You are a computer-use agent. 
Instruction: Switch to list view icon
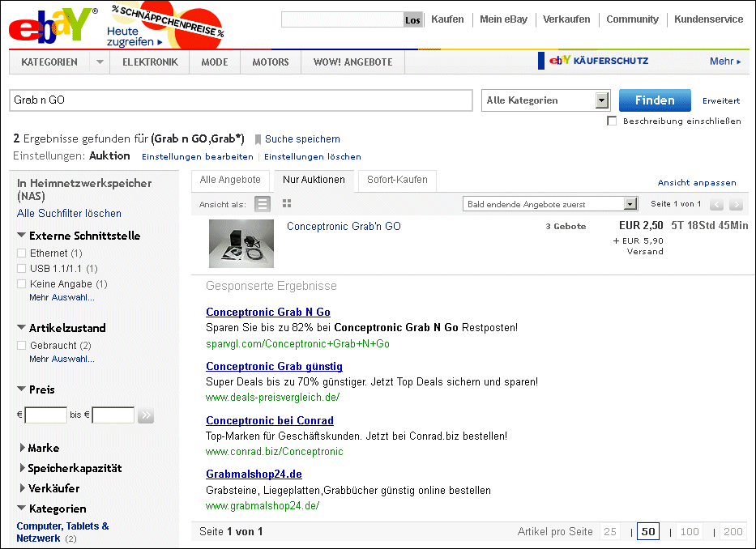click(263, 204)
